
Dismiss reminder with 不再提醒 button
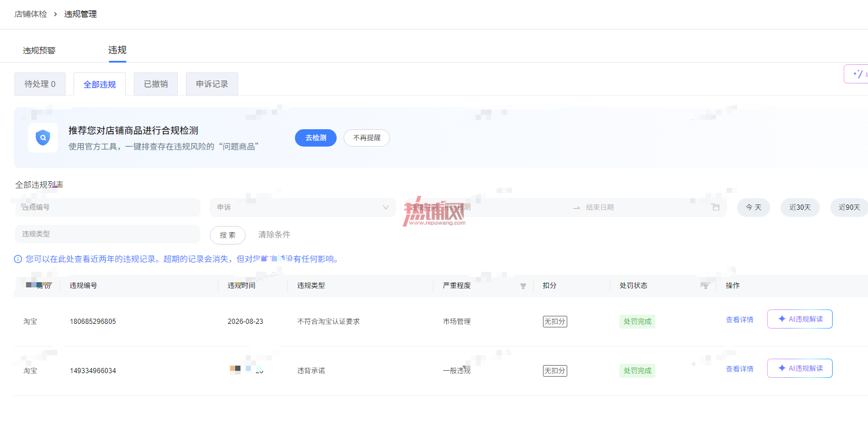coord(367,138)
